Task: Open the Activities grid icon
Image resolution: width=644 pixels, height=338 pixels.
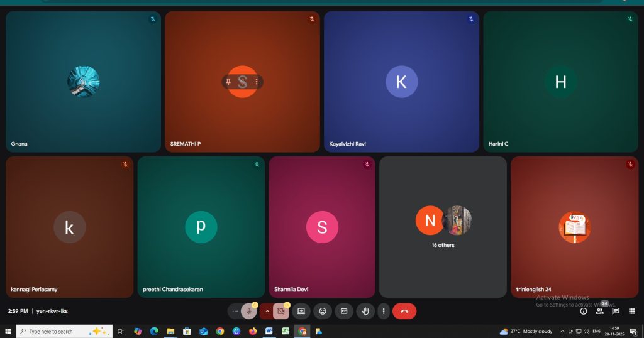Action: point(632,311)
